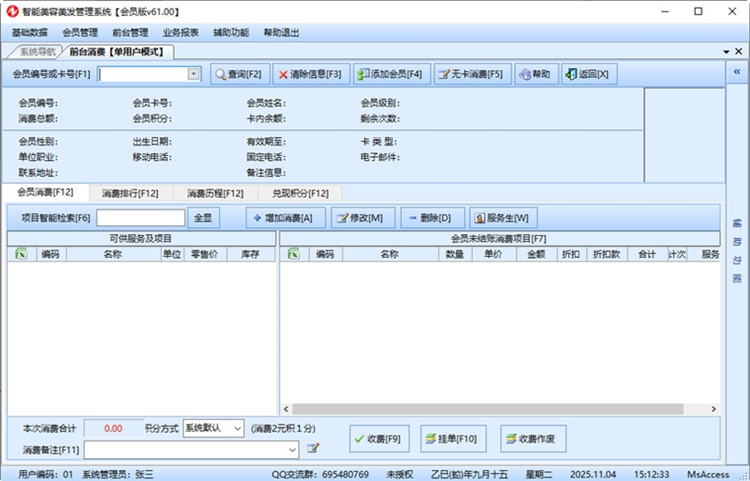Click the 折扣款 column header
The width and height of the screenshot is (750, 481).
tap(606, 254)
